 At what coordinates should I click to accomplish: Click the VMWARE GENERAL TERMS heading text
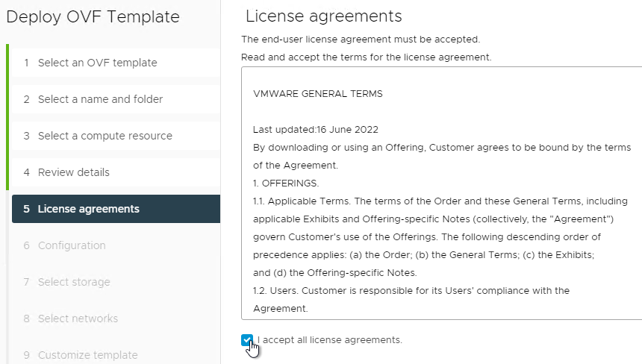(x=318, y=94)
